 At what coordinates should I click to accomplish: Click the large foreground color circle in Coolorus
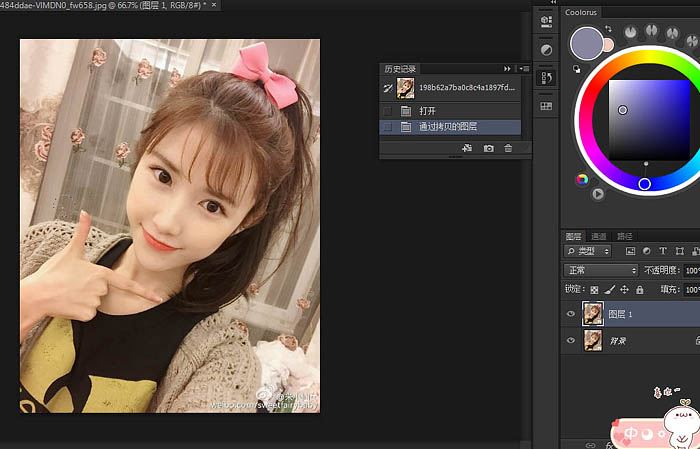(x=586, y=43)
